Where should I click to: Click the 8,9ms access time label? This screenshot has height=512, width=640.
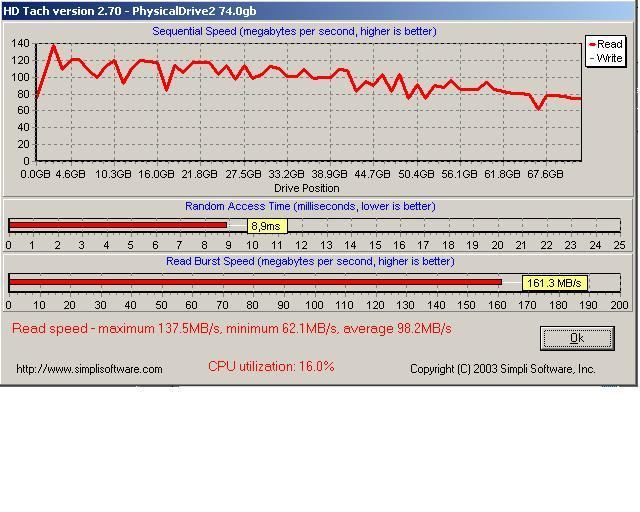tap(267, 226)
